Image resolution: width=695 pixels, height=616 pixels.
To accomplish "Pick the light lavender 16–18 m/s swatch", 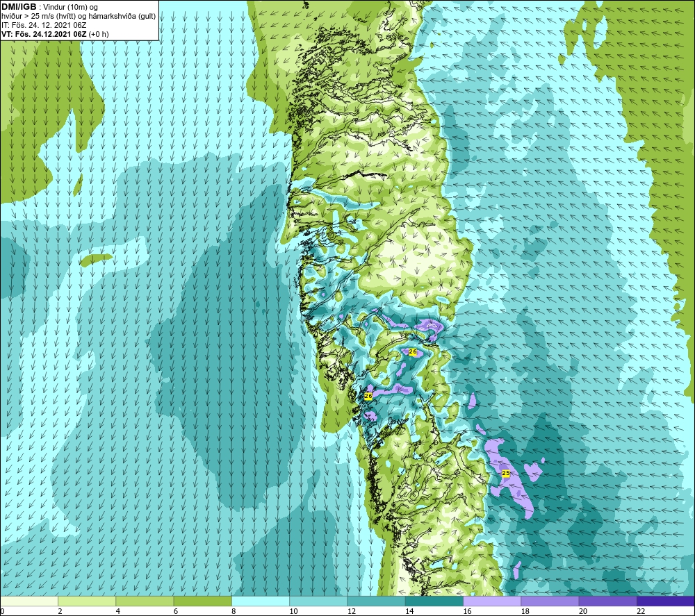I will [x=492, y=601].
